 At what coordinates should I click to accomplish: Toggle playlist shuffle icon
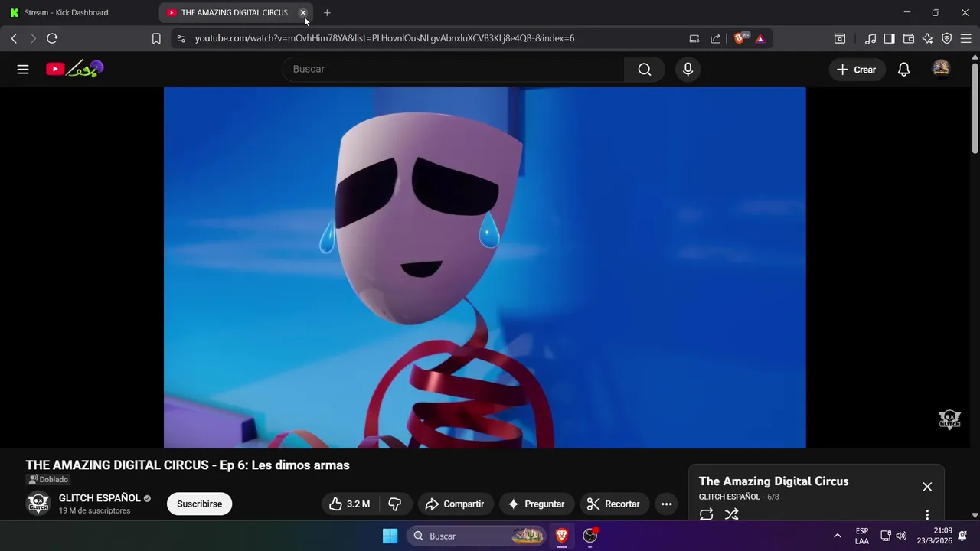click(731, 514)
